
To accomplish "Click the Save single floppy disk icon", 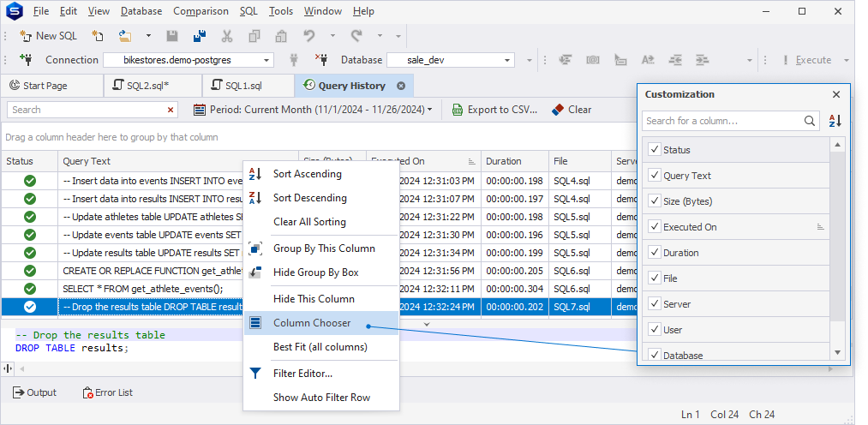I will pos(172,36).
